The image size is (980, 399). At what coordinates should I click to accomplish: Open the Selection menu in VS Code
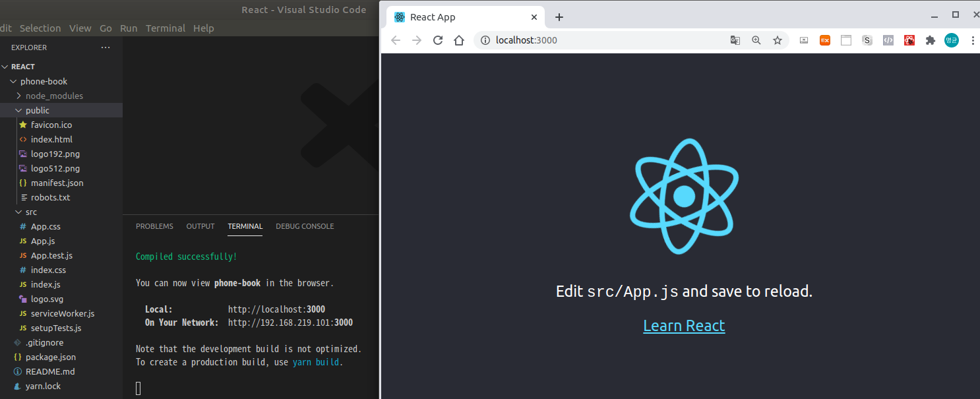pyautogui.click(x=40, y=28)
